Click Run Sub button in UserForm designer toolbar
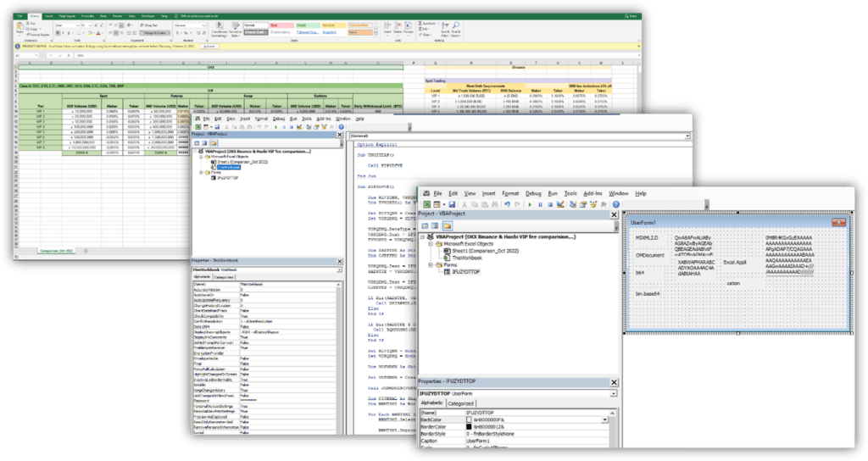The height and width of the screenshot is (461, 868). point(529,204)
